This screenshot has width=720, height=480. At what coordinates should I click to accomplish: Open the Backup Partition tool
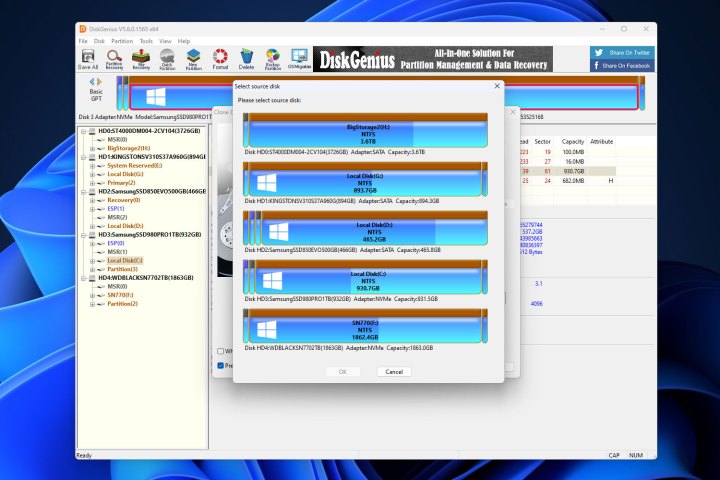pos(273,59)
